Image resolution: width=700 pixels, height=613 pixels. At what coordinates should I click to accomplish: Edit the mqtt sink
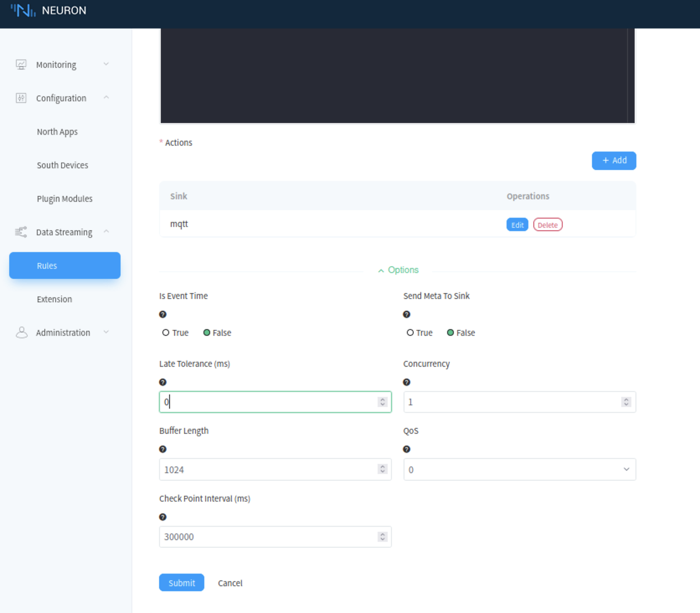coord(517,225)
